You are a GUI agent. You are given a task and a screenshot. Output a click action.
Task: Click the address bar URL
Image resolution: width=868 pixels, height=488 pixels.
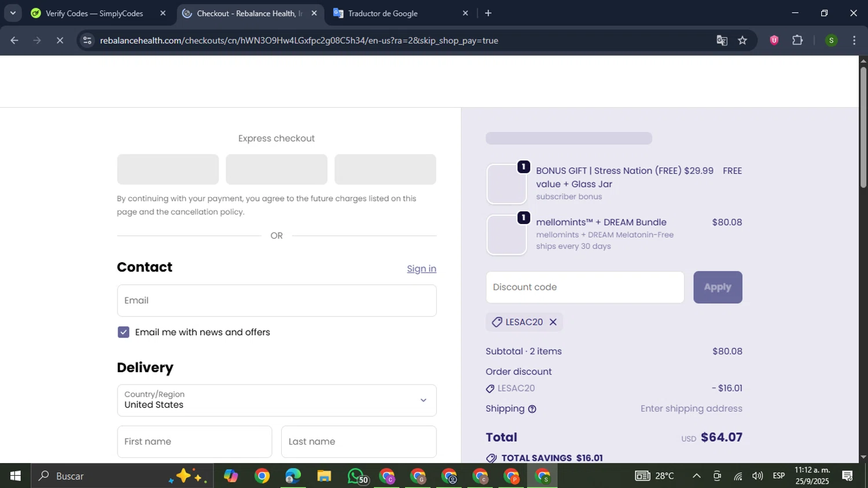(299, 41)
